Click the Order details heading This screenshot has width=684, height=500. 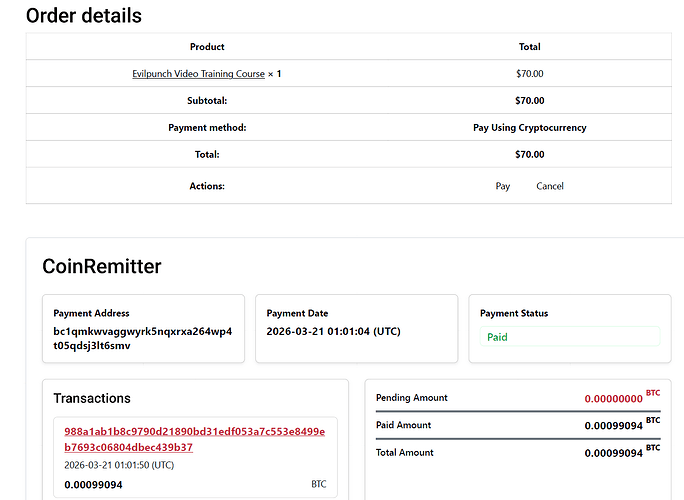(x=84, y=16)
